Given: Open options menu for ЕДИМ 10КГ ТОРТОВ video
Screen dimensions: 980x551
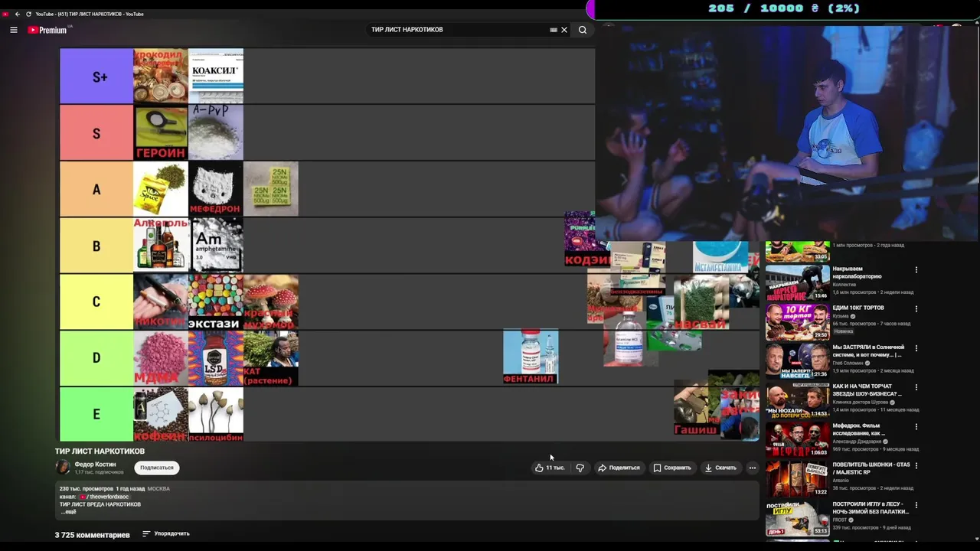Looking at the screenshot, I should coord(916,308).
